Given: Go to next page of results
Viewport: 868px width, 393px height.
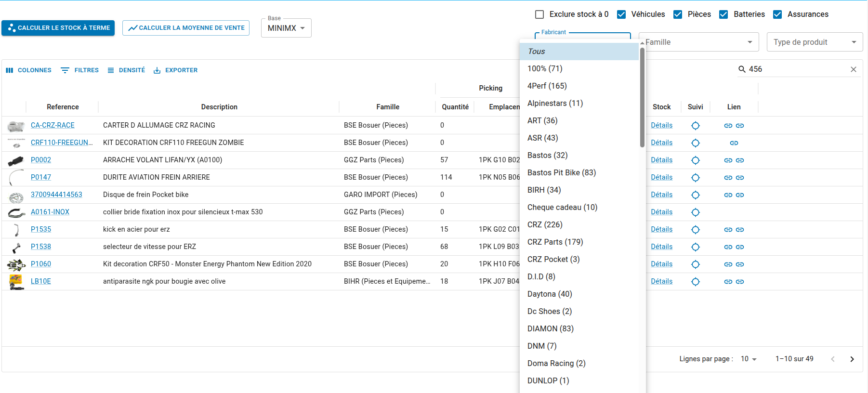Looking at the screenshot, I should pyautogui.click(x=852, y=359).
